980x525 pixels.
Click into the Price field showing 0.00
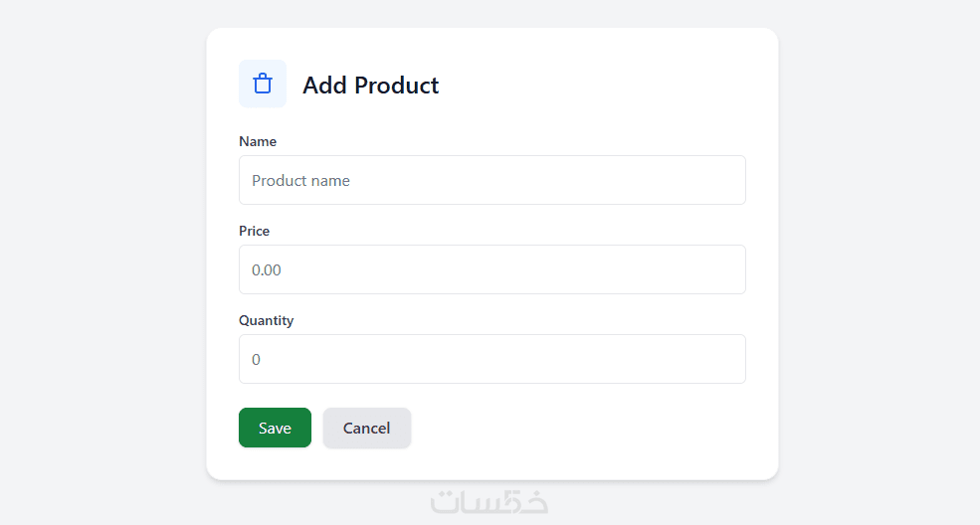pyautogui.click(x=491, y=269)
